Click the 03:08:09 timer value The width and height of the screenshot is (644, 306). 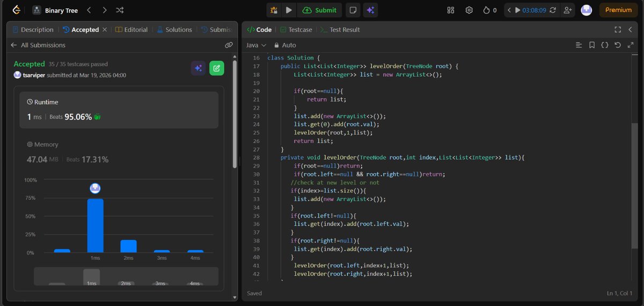534,10
